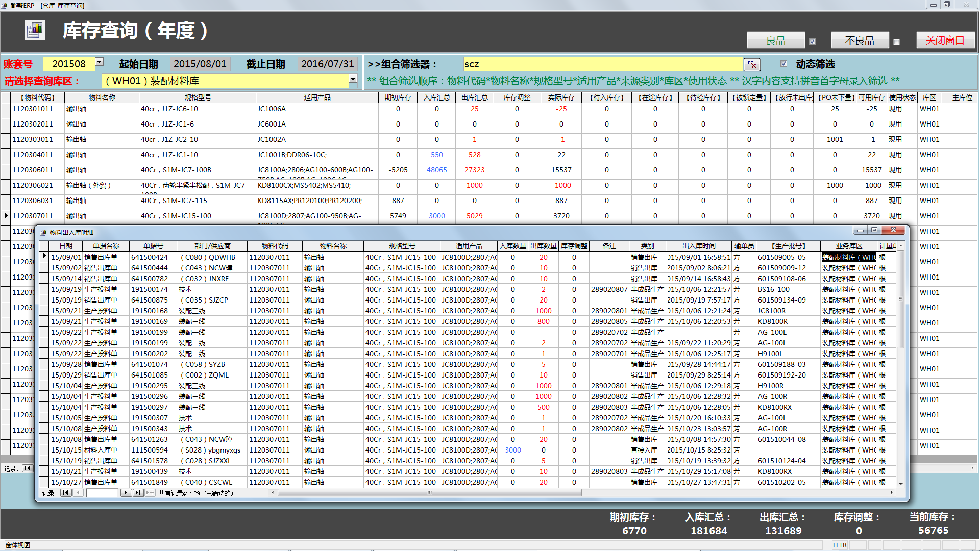
Task: Click 适用产品 JC1001B;DDR06-10C; cell
Action: [x=292, y=155]
